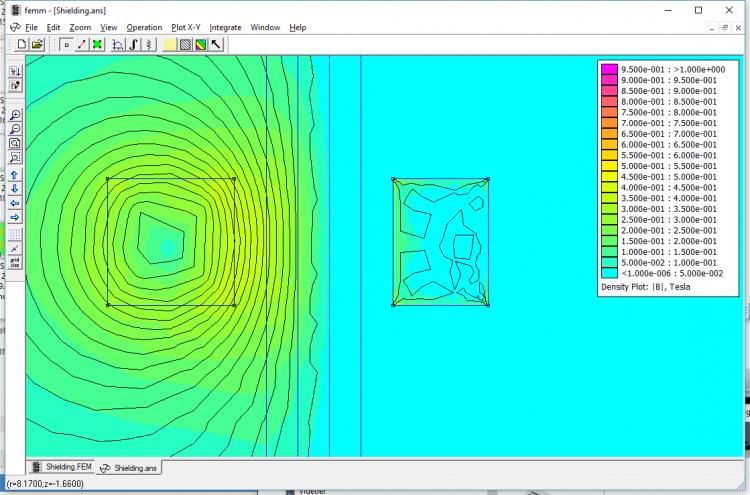750x495 pixels.
Task: Click the grid size button
Action: pyautogui.click(x=15, y=263)
